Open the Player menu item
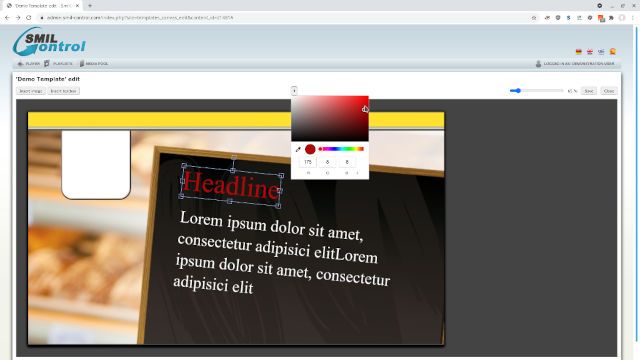Viewport: 640px width, 360px height. (29, 64)
